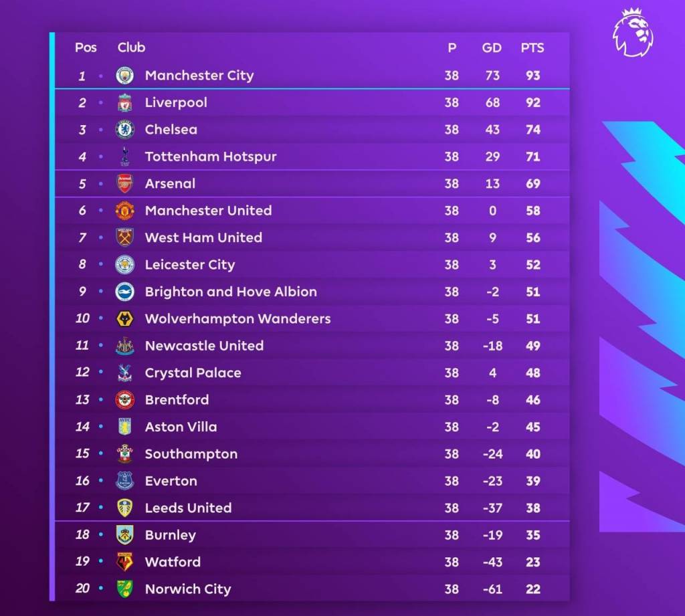Viewport: 685px width, 616px height.
Task: Click the position dot beside Burnley
Action: (101, 535)
